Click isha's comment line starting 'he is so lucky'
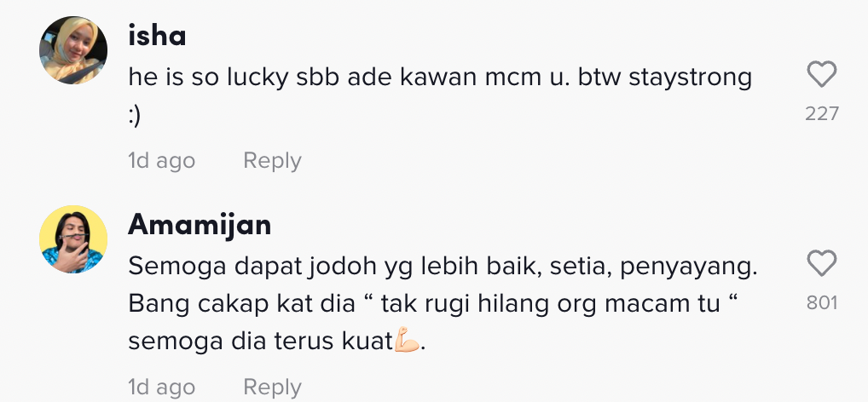This screenshot has width=868, height=402. pyautogui.click(x=440, y=78)
